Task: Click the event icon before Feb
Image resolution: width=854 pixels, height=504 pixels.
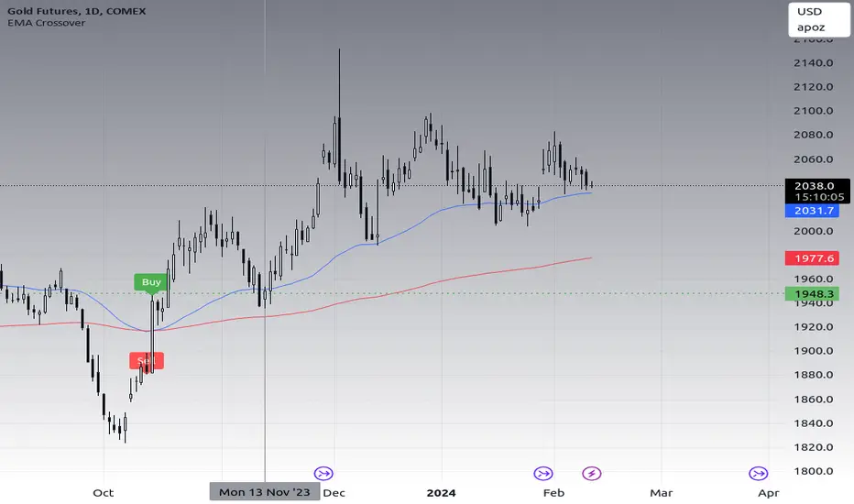Action: pos(543,473)
